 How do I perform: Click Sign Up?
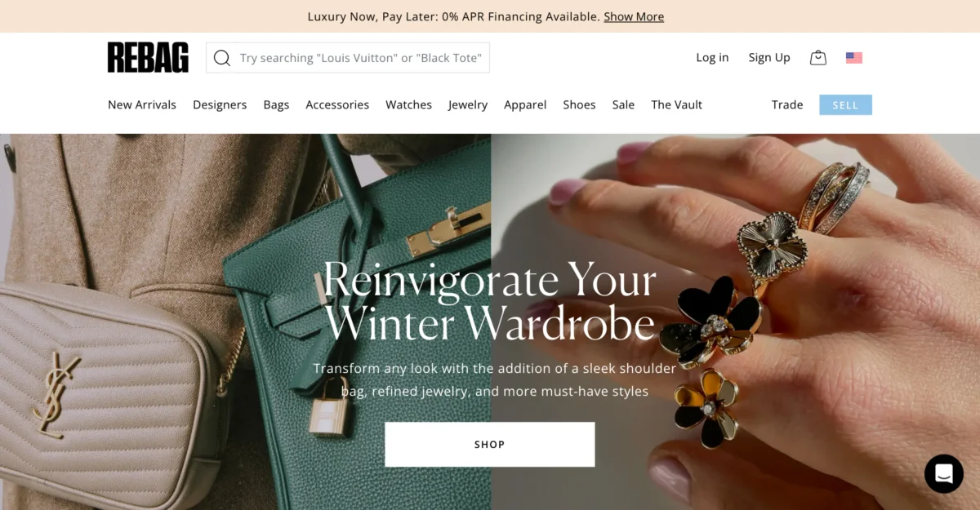coord(769,58)
